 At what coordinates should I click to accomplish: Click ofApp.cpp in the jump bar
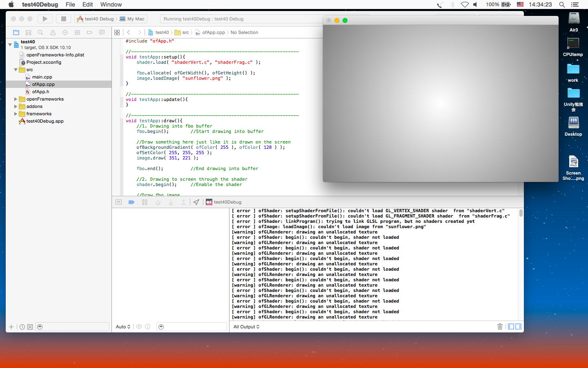pos(213,32)
